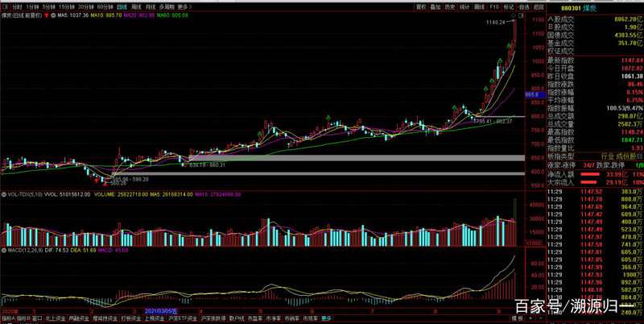Toggle 叠加 overlay comparison

click(436, 6)
